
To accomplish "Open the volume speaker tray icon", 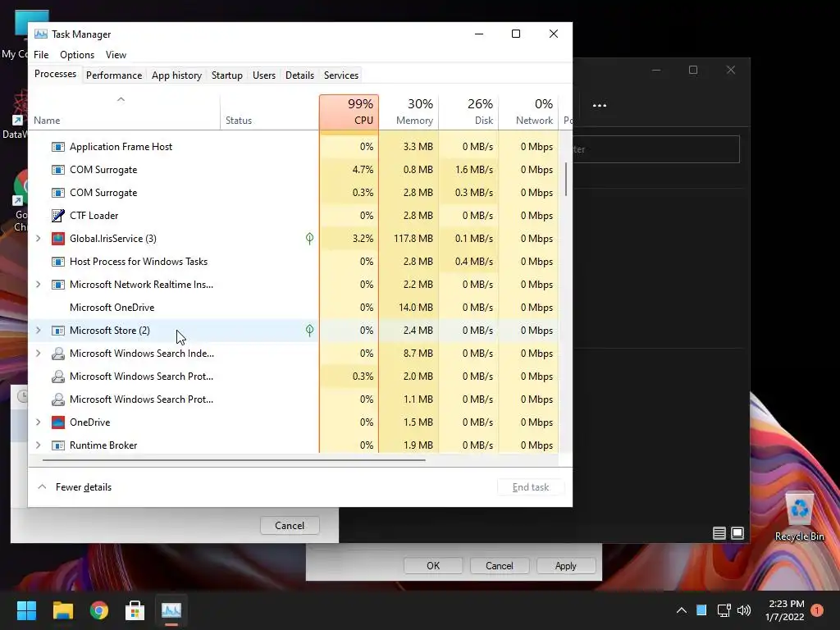I will 743,610.
